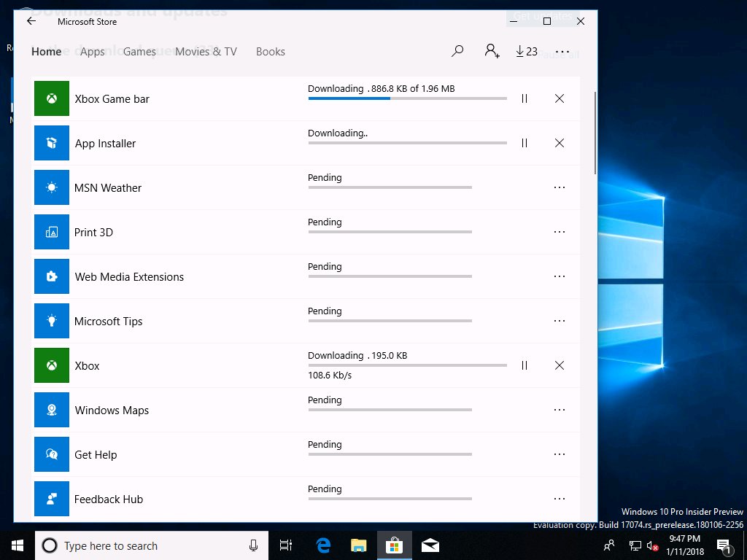Go back using the arrow button
This screenshot has width=747, height=560.
tap(31, 21)
